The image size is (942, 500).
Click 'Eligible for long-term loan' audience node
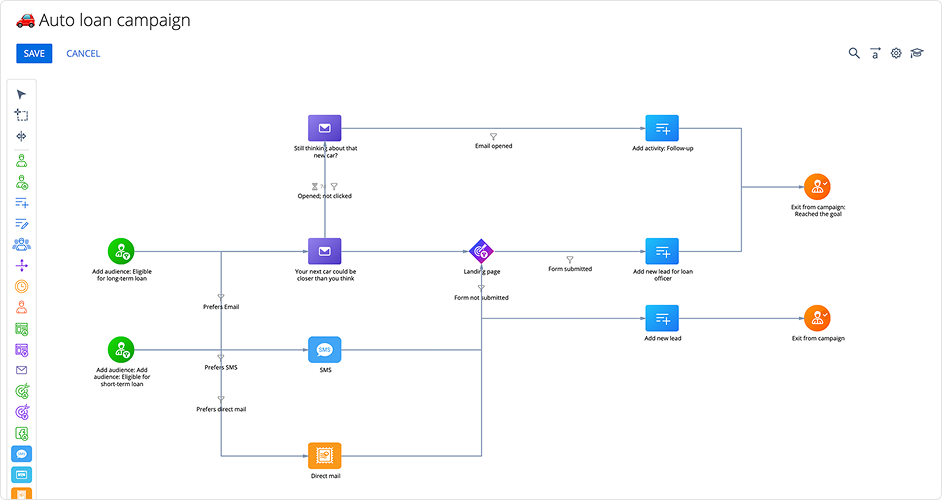122,250
